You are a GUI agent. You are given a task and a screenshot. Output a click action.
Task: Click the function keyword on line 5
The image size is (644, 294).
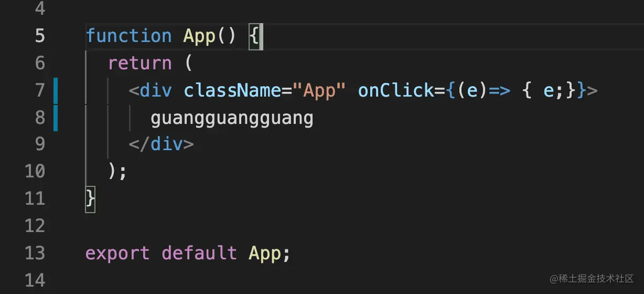point(128,36)
